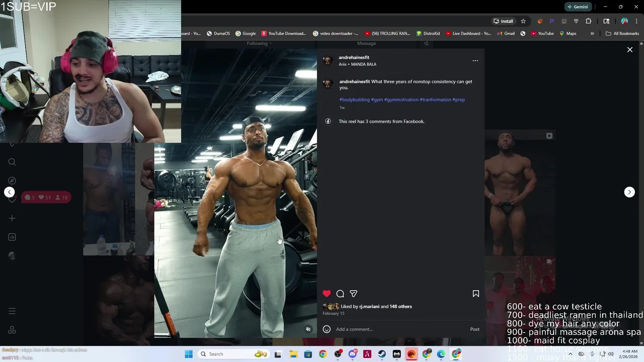This screenshot has height=362, width=644.
Task: Select the posing bodybuilder thumbnail on the right
Action: [520, 193]
